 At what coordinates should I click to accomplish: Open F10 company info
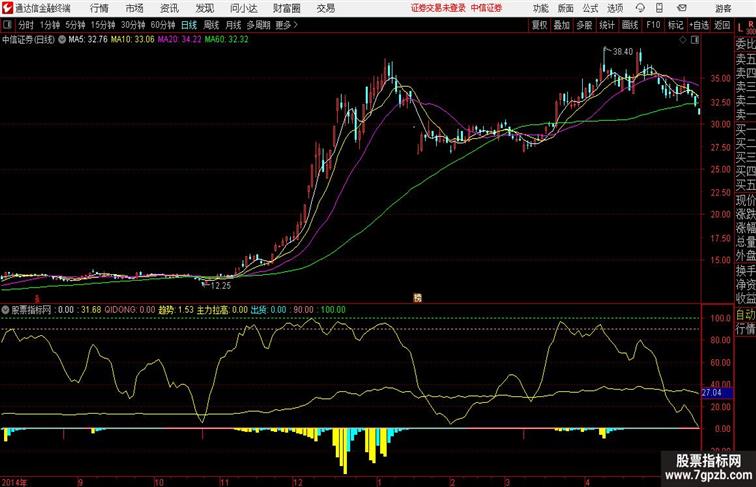point(653,25)
